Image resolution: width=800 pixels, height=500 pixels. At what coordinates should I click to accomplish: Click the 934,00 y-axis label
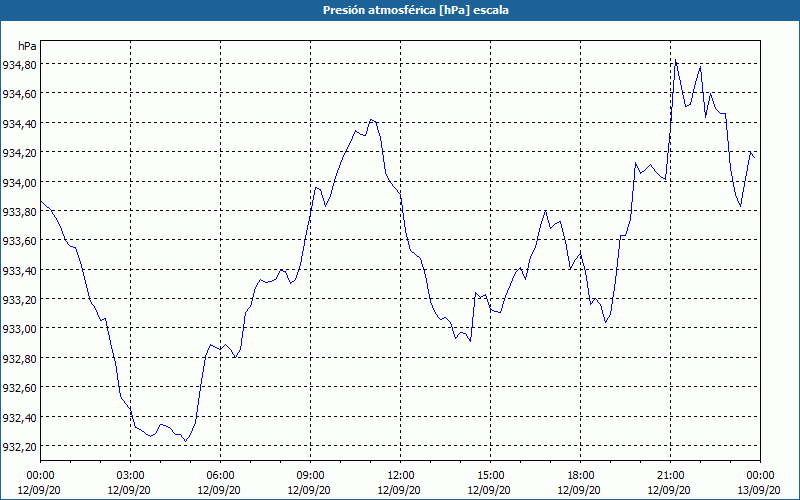pyautogui.click(x=18, y=182)
